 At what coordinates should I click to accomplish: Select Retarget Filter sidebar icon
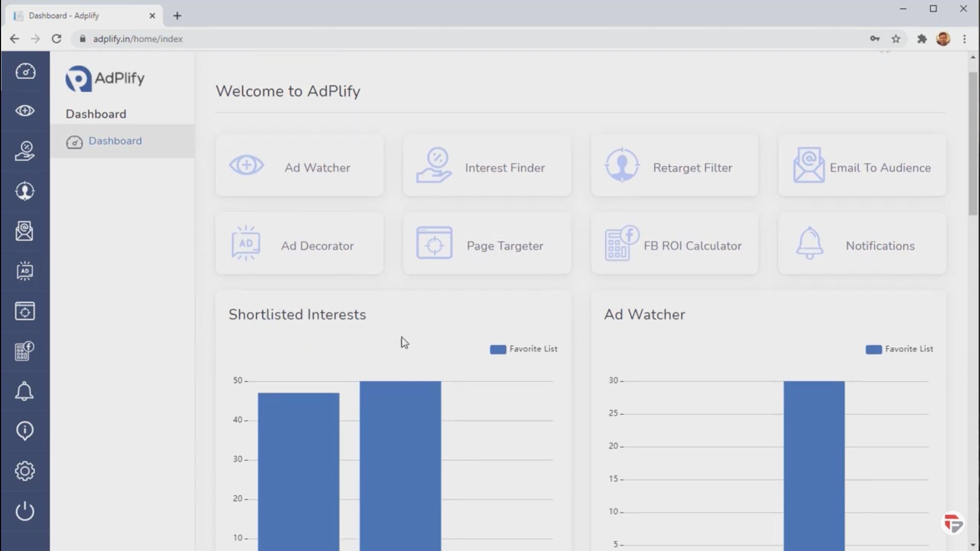pyautogui.click(x=24, y=191)
